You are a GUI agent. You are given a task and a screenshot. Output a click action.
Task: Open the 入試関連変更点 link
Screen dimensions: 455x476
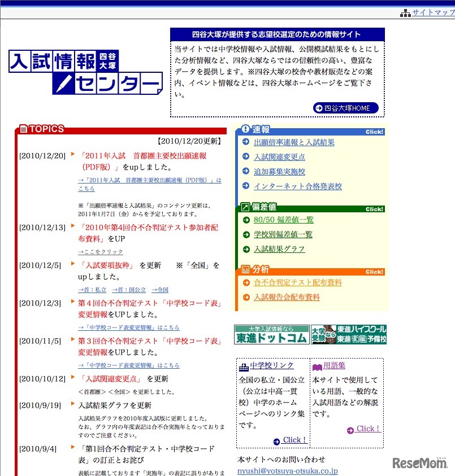280,157
